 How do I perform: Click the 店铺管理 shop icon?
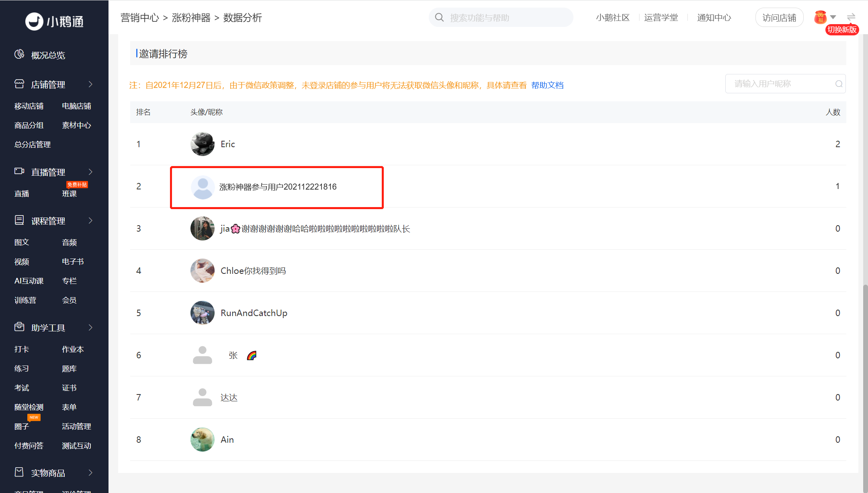point(19,84)
